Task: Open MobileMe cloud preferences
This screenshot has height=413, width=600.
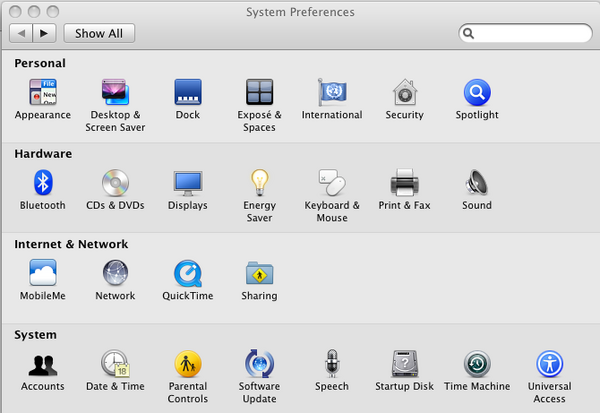Action: (x=43, y=273)
